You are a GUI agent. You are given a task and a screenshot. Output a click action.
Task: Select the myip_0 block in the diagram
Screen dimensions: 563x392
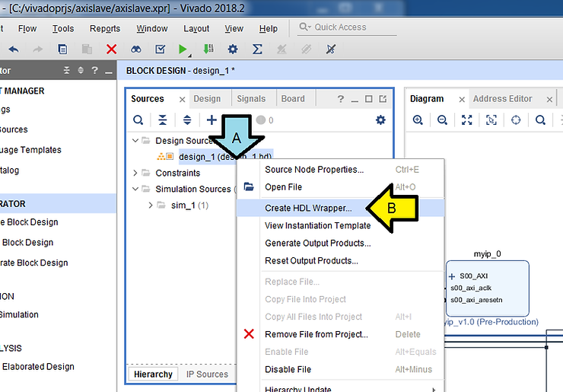click(487, 288)
